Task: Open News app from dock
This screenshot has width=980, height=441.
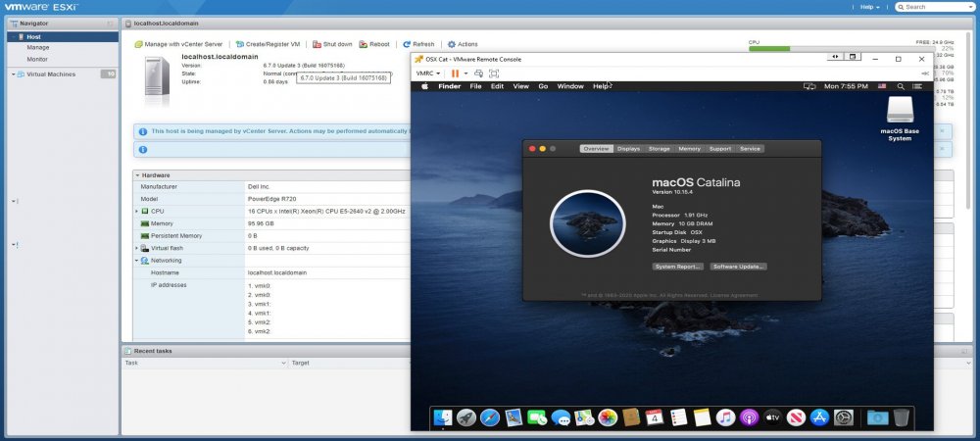Action: [x=796, y=417]
